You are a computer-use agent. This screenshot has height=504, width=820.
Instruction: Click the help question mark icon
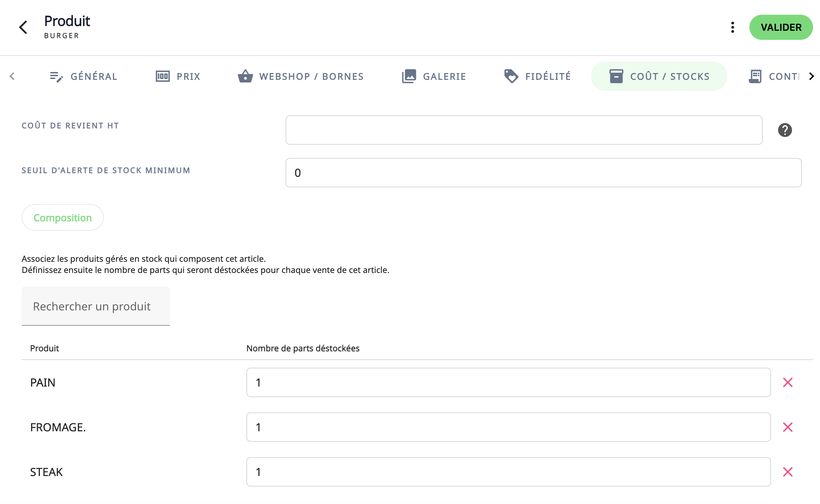pyautogui.click(x=785, y=130)
